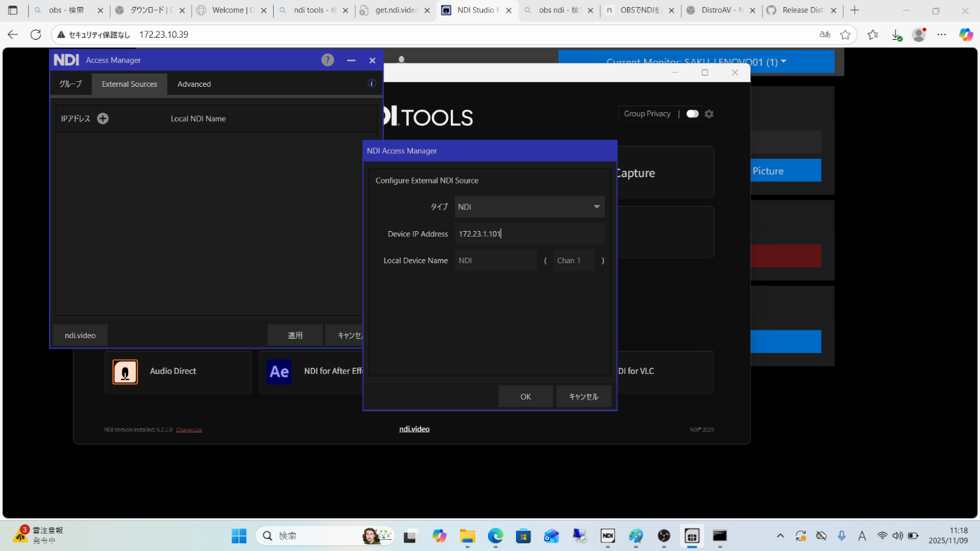Open Edge tab actions menu icon

click(x=13, y=11)
